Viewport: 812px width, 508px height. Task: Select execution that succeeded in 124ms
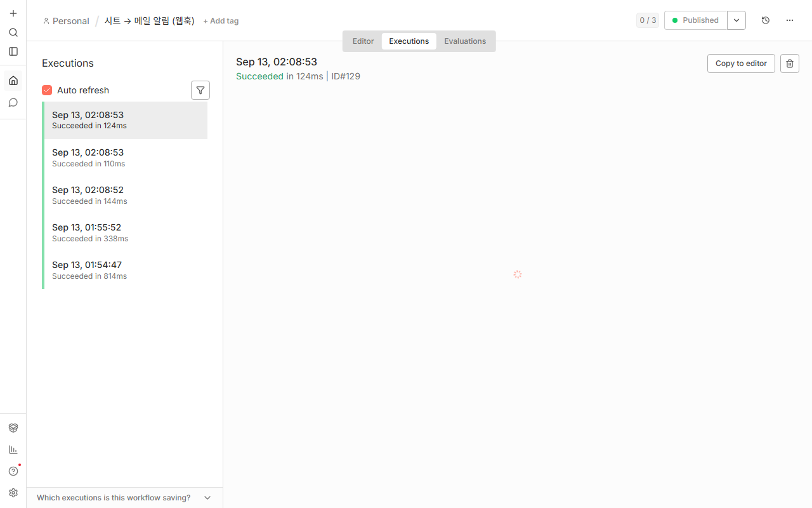(x=125, y=120)
